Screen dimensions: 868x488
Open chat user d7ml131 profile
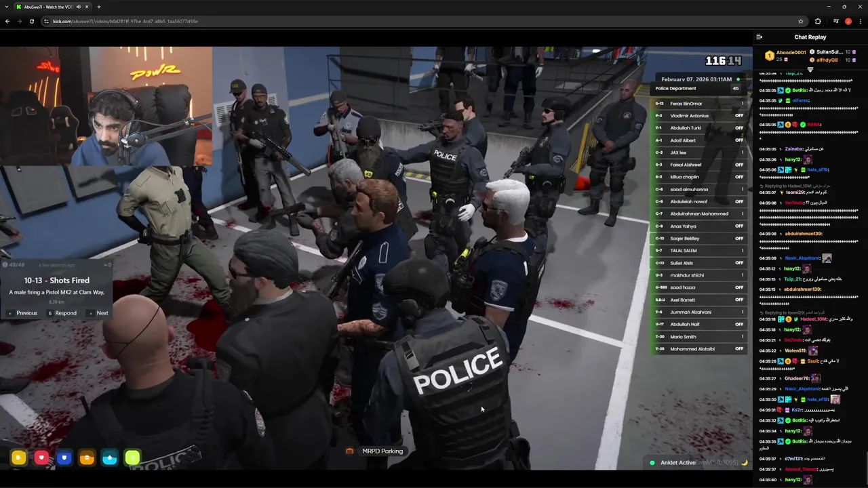tap(794, 459)
